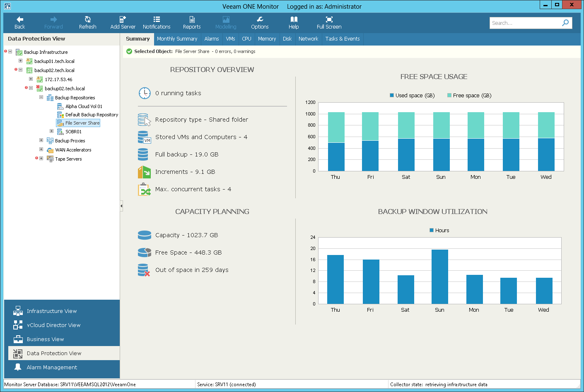Select Default Backup Repository
584x392 pixels.
pos(92,115)
